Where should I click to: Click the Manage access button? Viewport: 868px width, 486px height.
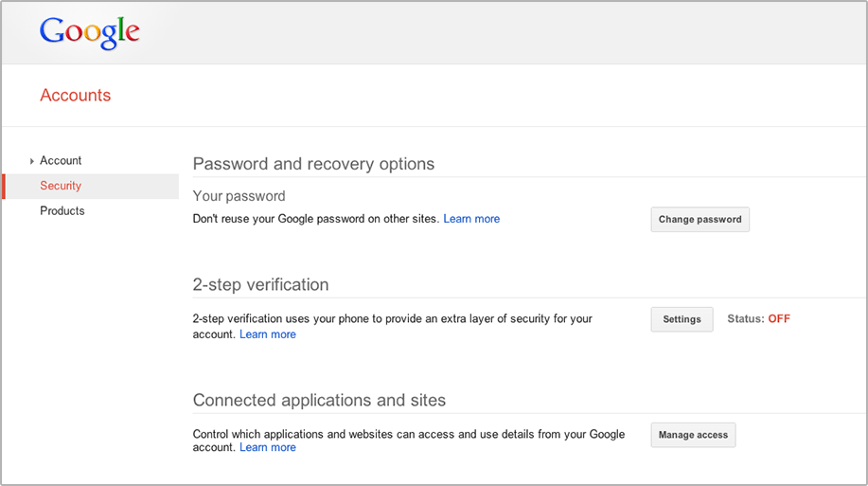(693, 435)
